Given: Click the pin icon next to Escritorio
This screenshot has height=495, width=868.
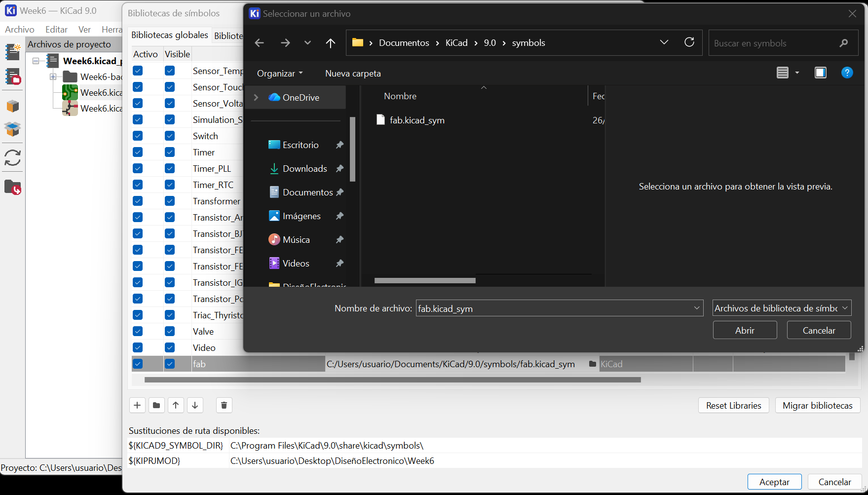Looking at the screenshot, I should pos(340,145).
